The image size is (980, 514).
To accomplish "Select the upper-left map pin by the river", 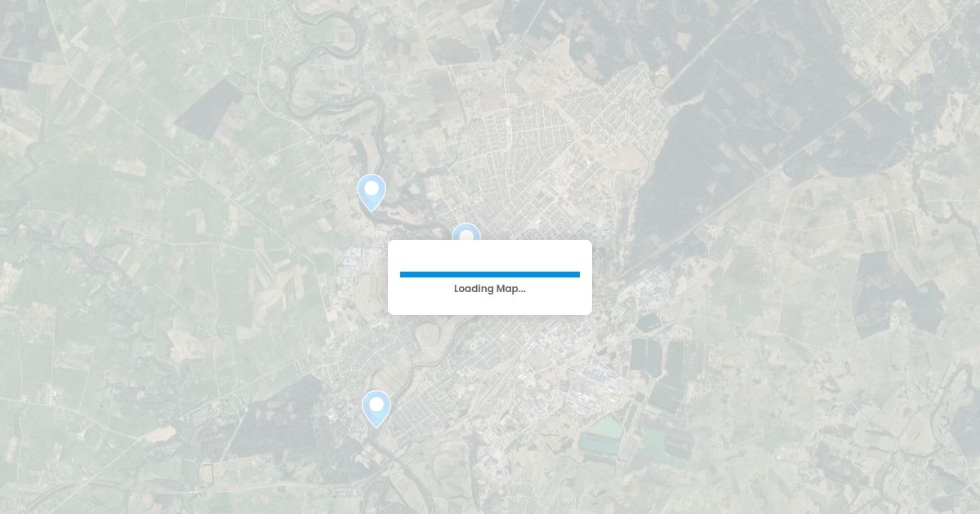I will tap(372, 192).
